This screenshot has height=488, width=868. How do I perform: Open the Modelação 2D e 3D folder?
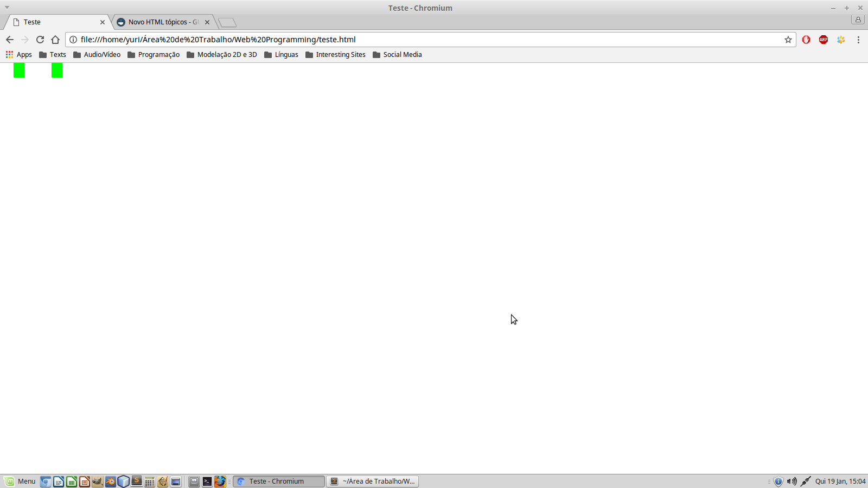222,55
